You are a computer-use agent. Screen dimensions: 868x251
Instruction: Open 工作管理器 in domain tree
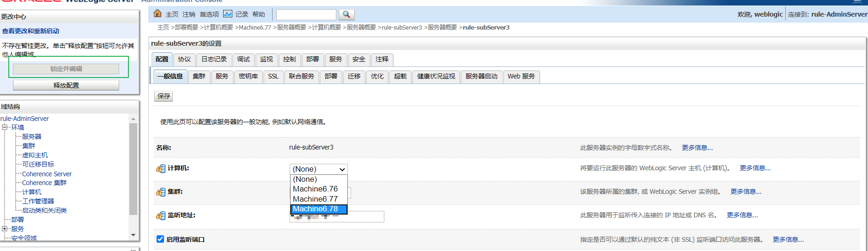(x=38, y=201)
